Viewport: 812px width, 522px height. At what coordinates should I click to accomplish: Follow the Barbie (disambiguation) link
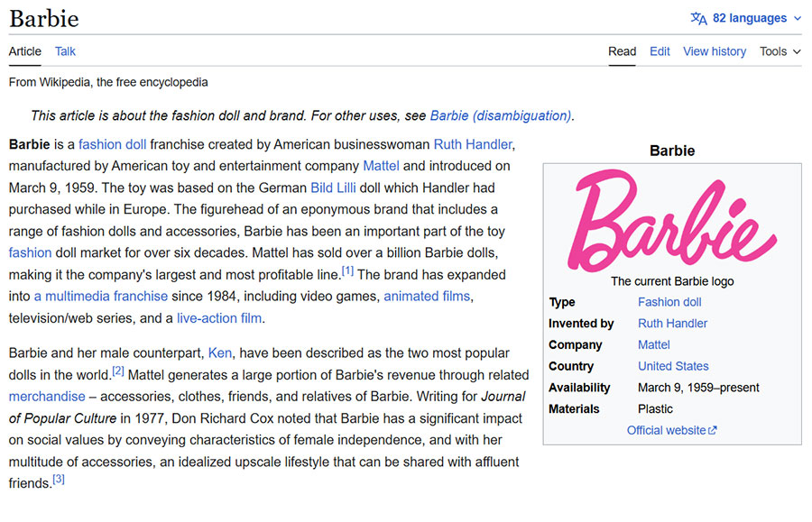point(501,115)
